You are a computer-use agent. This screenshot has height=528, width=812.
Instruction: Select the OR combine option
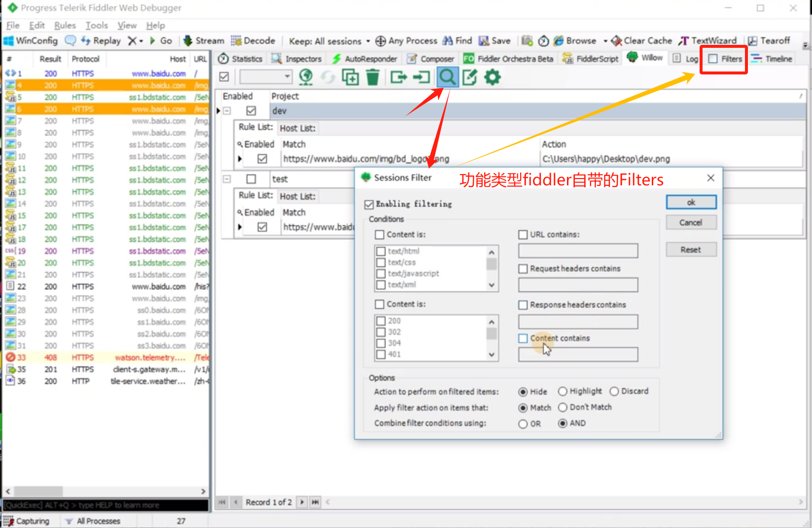523,424
